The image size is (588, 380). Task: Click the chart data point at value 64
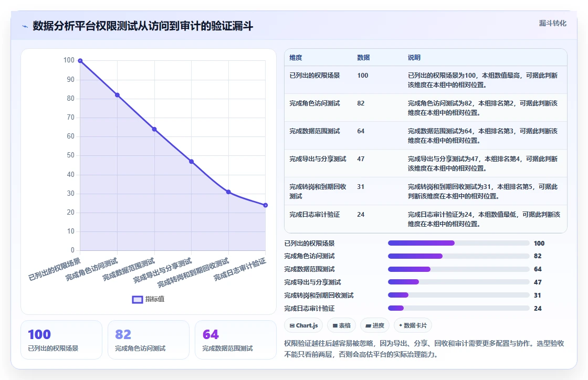click(154, 129)
